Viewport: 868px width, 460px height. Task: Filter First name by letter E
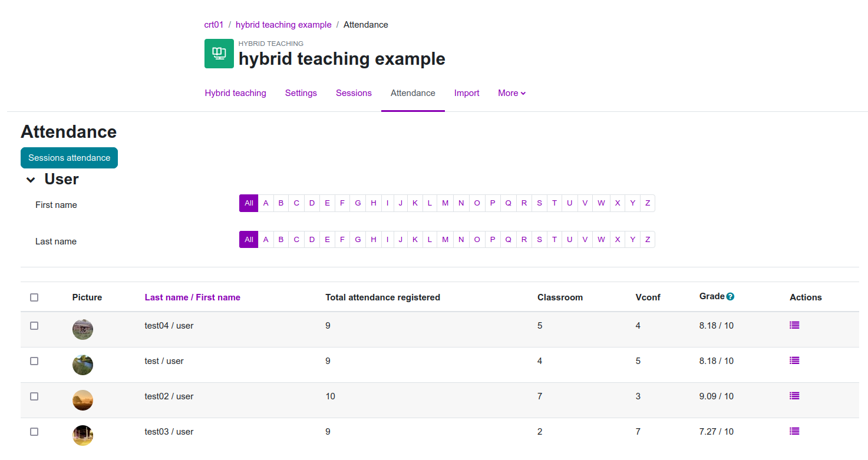tap(328, 203)
